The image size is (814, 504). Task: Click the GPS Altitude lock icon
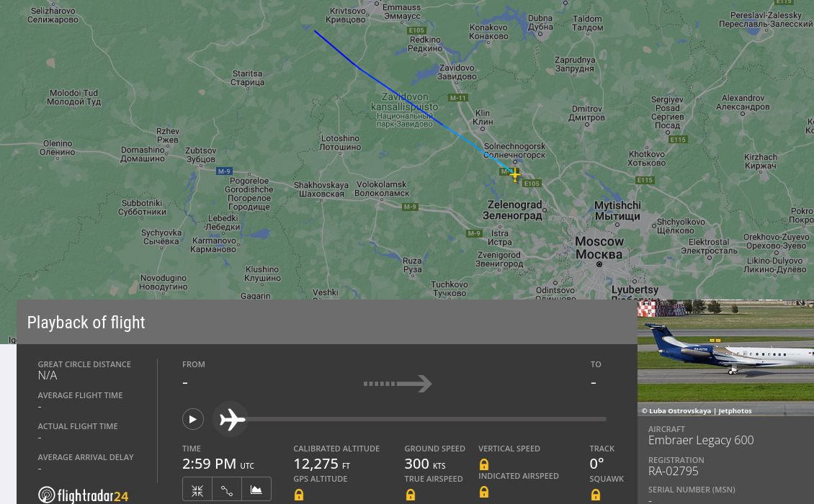299,495
